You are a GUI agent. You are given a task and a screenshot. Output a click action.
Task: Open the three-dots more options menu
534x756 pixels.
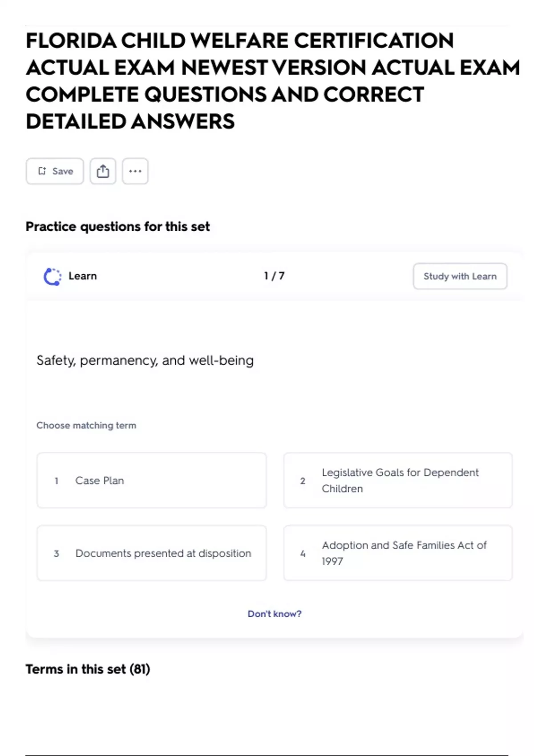tap(135, 171)
